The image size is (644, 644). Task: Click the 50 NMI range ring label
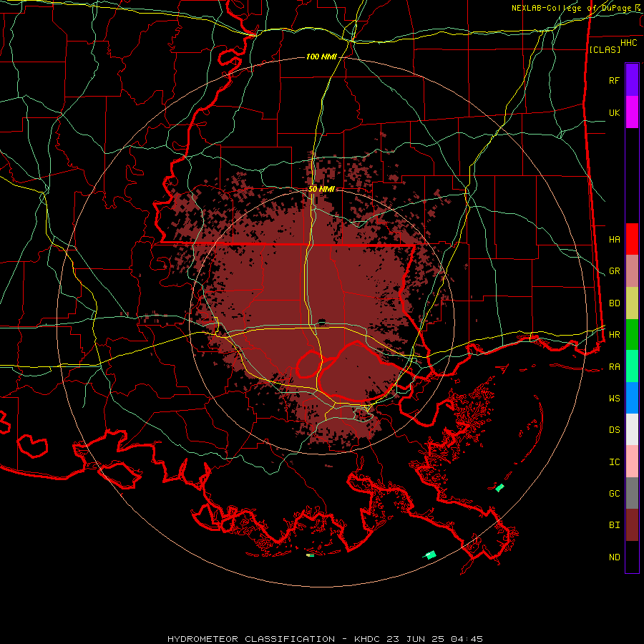(x=321, y=190)
